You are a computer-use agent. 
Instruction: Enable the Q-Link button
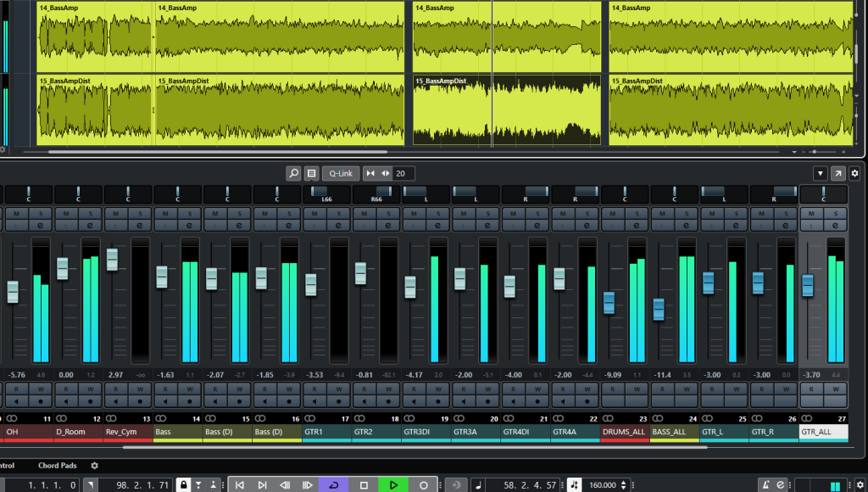pos(341,173)
